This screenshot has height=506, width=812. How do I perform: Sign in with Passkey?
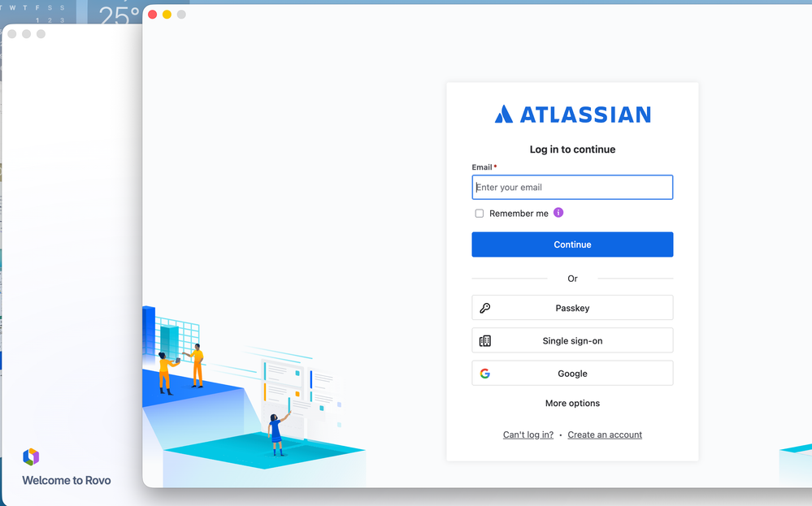point(572,308)
